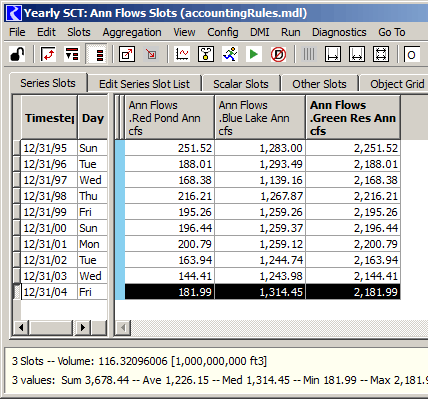The height and width of the screenshot is (399, 428).
Task: Click left arrow of data table scrollbar
Action: [123, 328]
